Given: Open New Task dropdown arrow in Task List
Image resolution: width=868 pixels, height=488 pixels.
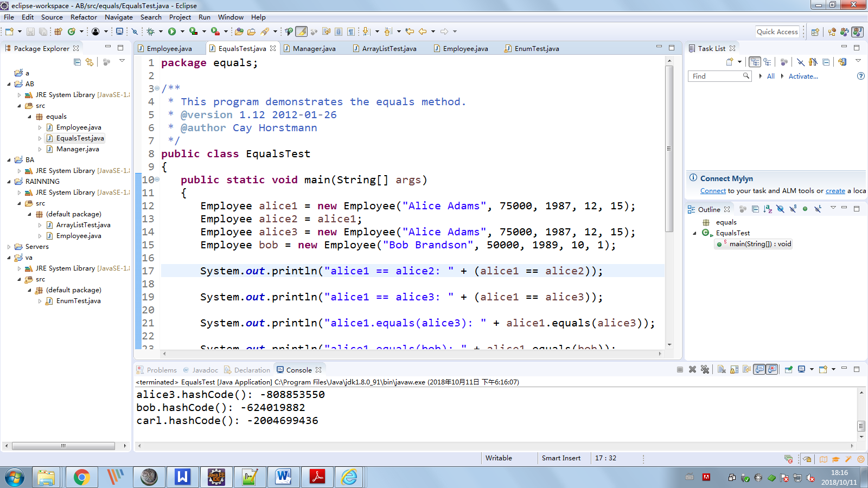Looking at the screenshot, I should click(x=739, y=62).
